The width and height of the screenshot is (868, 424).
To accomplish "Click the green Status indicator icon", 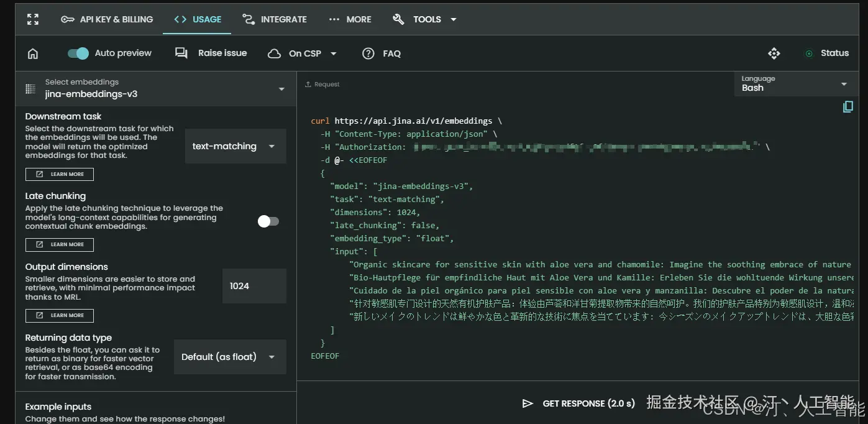I will pyautogui.click(x=809, y=53).
